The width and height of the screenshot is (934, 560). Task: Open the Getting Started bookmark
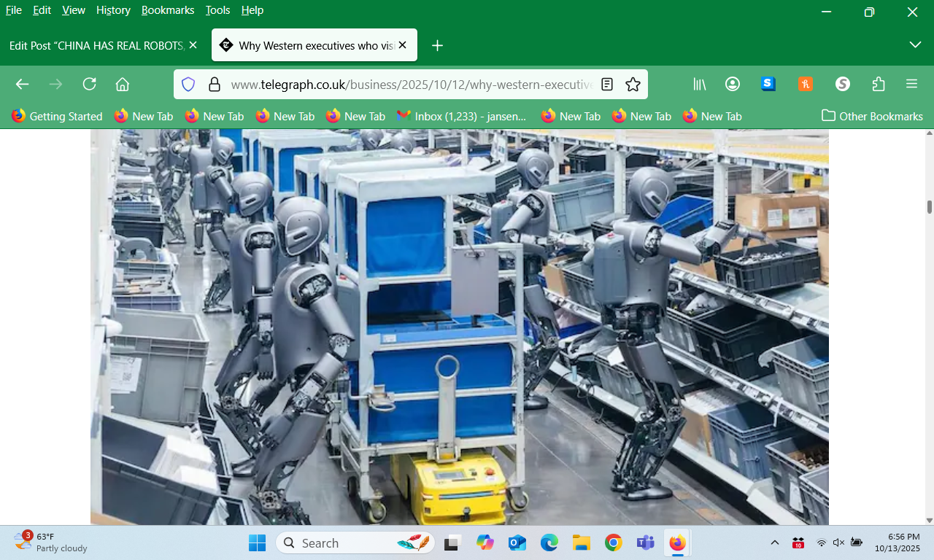pyautogui.click(x=57, y=116)
